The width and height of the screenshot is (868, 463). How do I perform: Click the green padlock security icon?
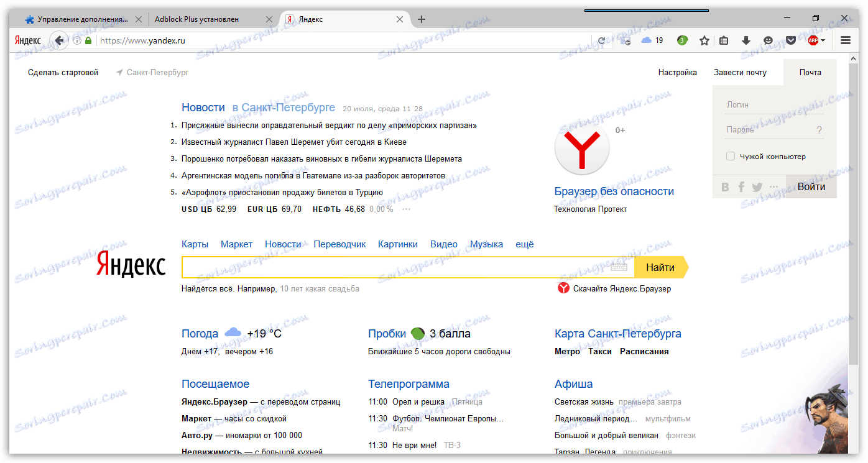click(88, 40)
